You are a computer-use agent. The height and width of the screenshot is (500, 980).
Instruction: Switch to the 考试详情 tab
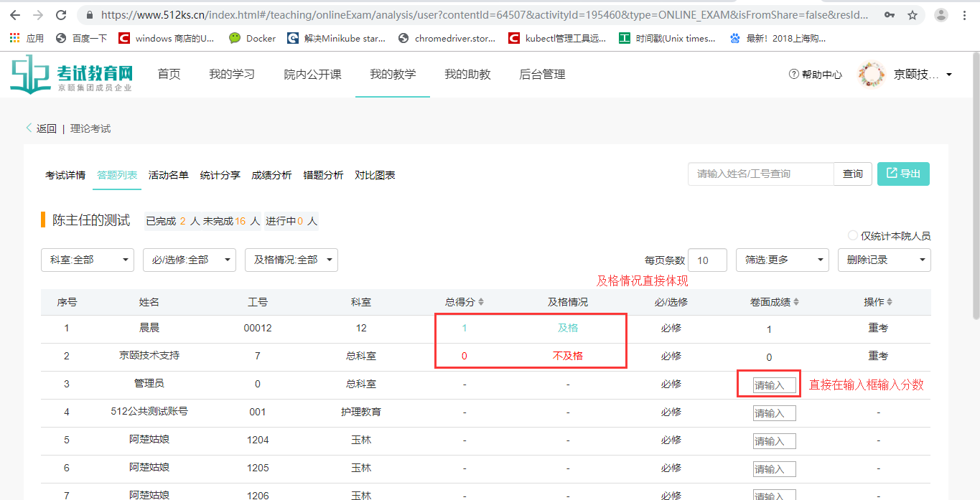[65, 175]
